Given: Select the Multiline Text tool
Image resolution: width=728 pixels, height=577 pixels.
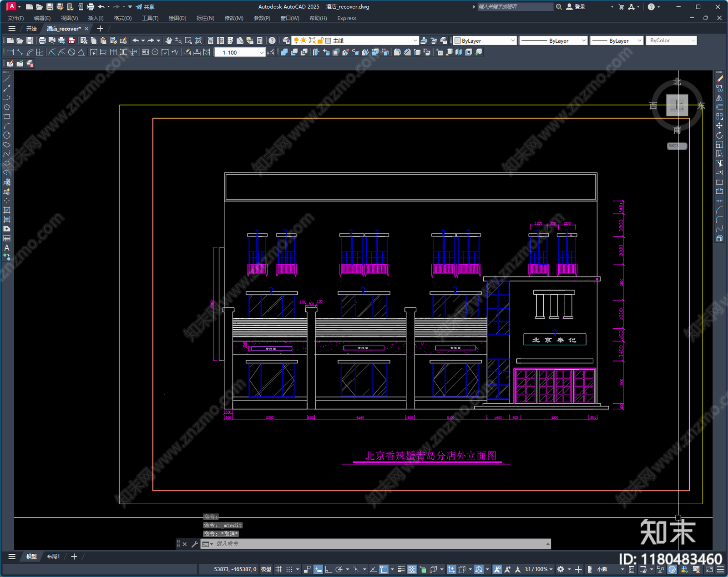Looking at the screenshot, I should (7, 248).
